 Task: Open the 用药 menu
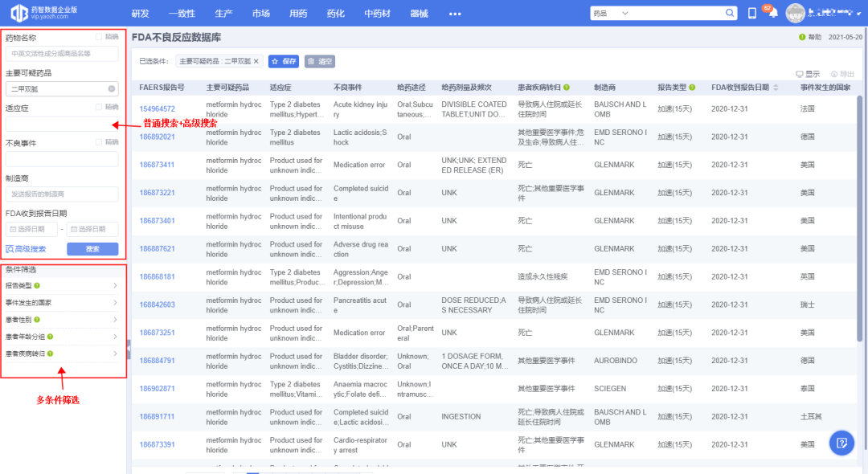click(298, 14)
